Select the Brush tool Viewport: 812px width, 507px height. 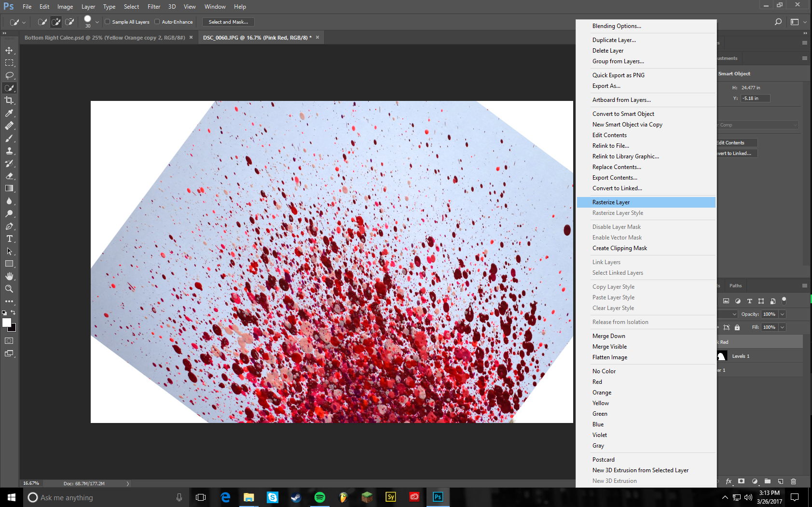click(x=9, y=138)
